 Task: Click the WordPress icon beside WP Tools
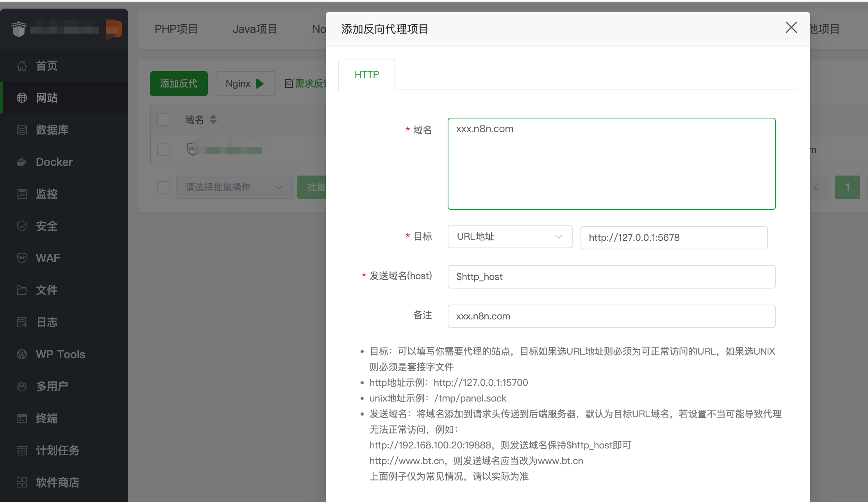[x=22, y=354]
